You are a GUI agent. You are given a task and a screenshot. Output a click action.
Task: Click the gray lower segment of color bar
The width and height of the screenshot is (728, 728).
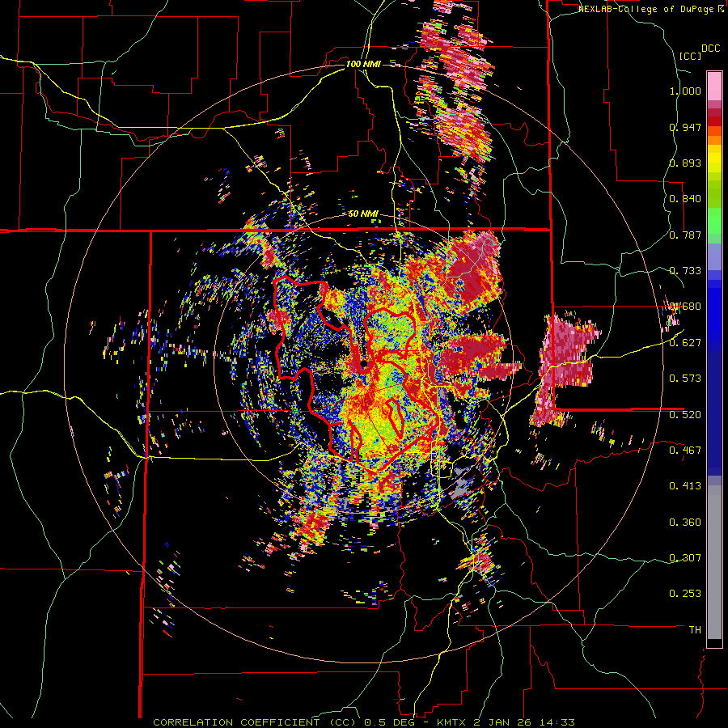click(714, 562)
